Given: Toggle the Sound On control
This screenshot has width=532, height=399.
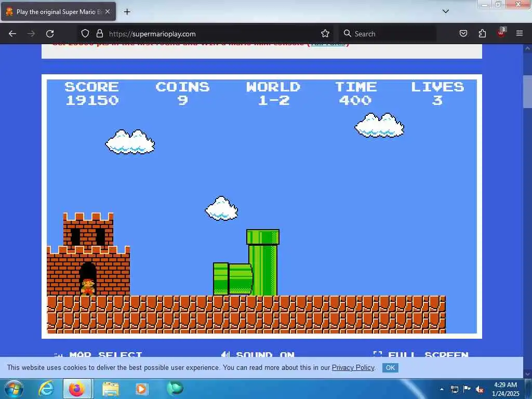Looking at the screenshot, I should click(258, 354).
